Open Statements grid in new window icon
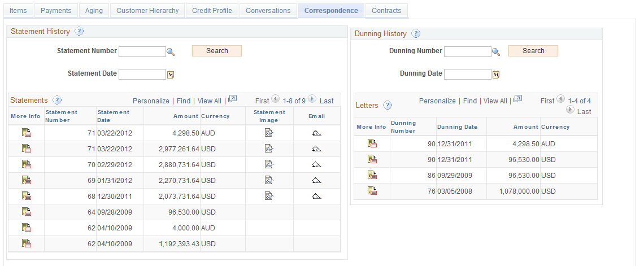 (233, 99)
